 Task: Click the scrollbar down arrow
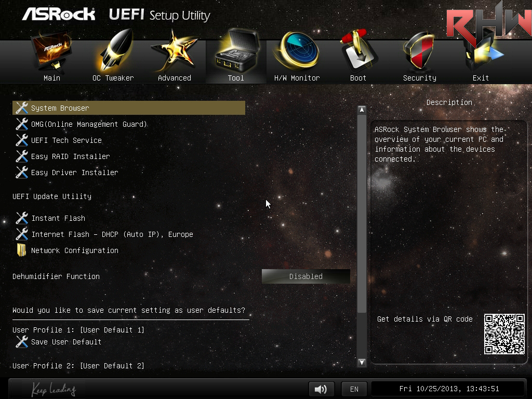click(x=362, y=362)
